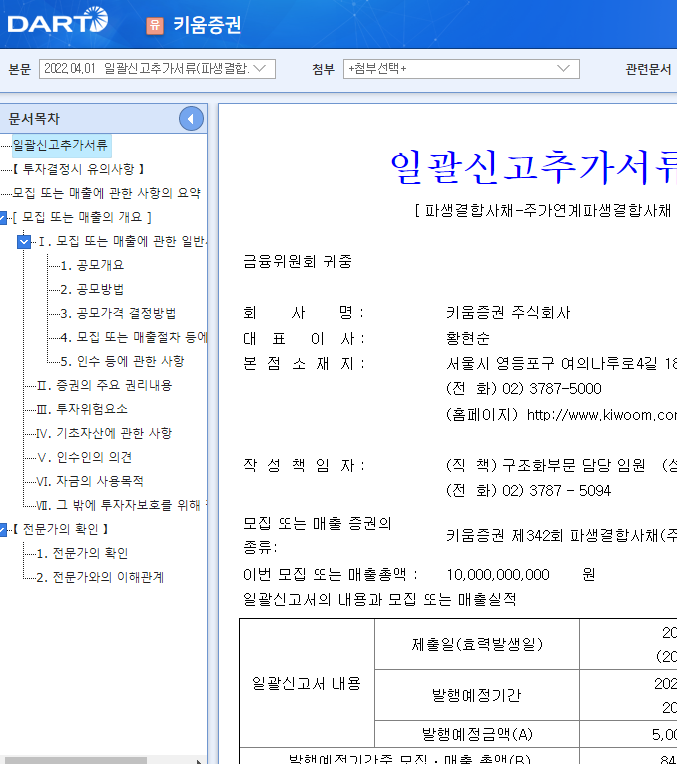Click the orange 유 market badge icon
677x764 pixels.
(155, 25)
